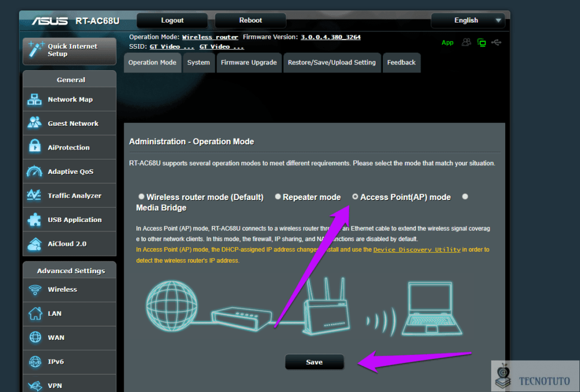Open the English language dropdown
The height and width of the screenshot is (392, 580).
[468, 20]
